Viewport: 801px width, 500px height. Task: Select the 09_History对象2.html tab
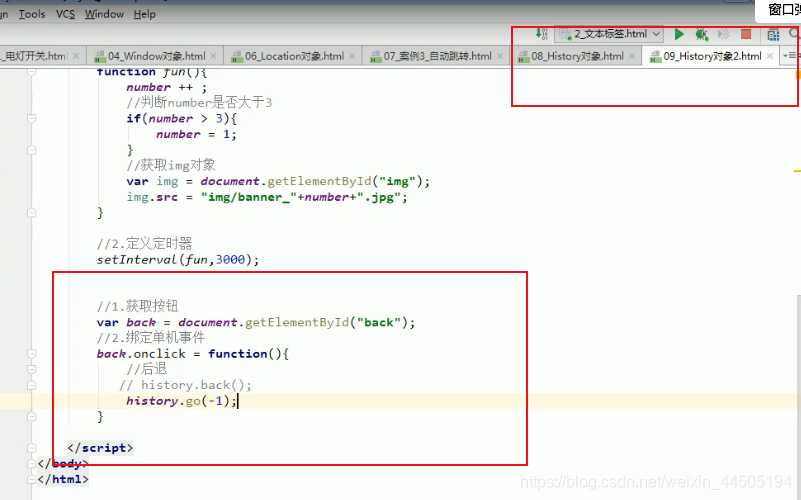712,56
